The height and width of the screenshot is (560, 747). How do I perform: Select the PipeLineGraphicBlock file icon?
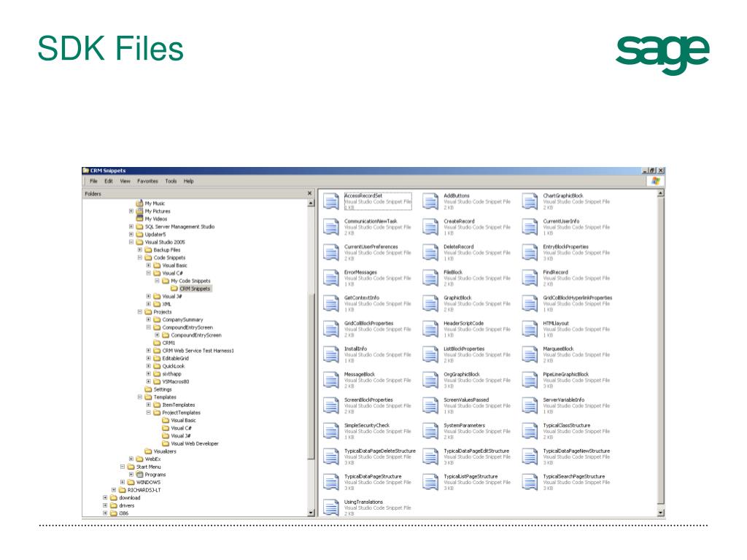click(x=530, y=380)
